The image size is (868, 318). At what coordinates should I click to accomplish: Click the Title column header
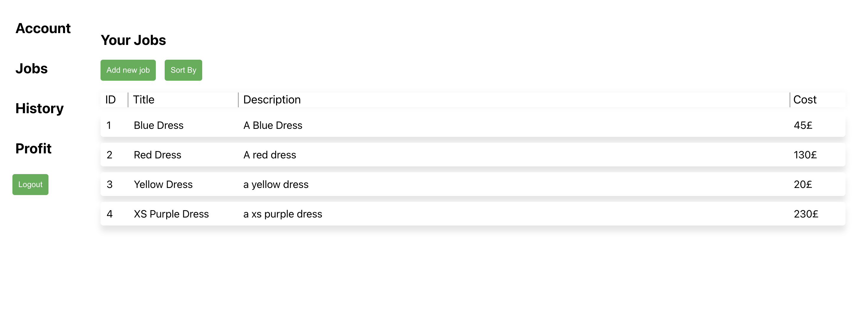(144, 100)
